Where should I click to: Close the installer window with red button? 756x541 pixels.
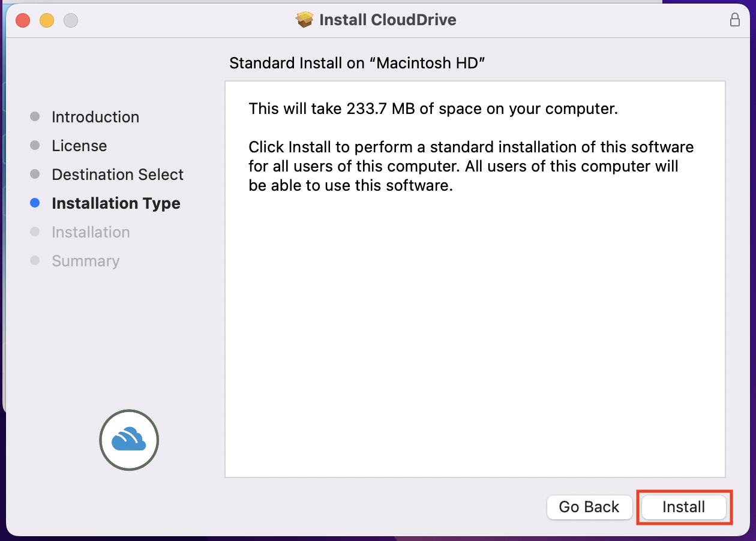click(x=23, y=20)
